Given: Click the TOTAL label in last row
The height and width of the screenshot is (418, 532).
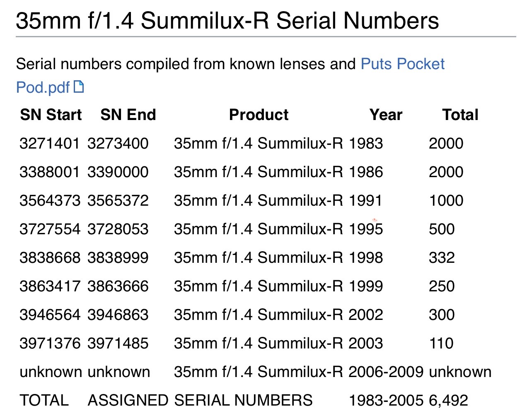Looking at the screenshot, I should coord(44,401).
